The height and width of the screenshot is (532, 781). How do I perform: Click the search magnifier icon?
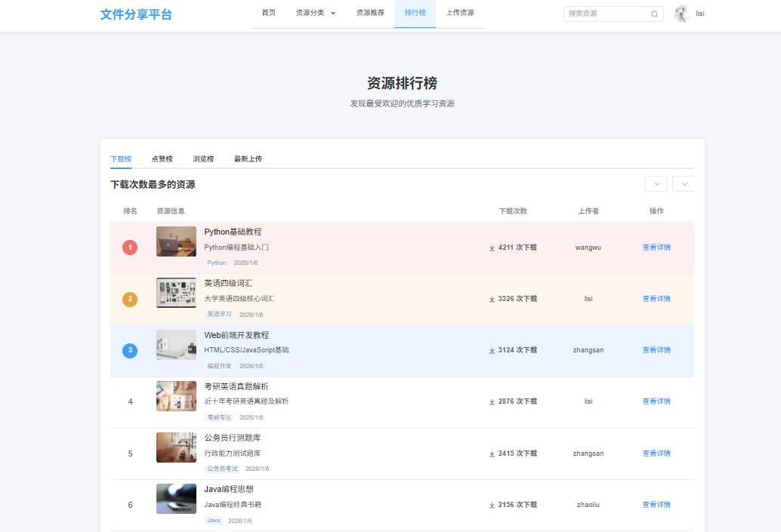(654, 14)
